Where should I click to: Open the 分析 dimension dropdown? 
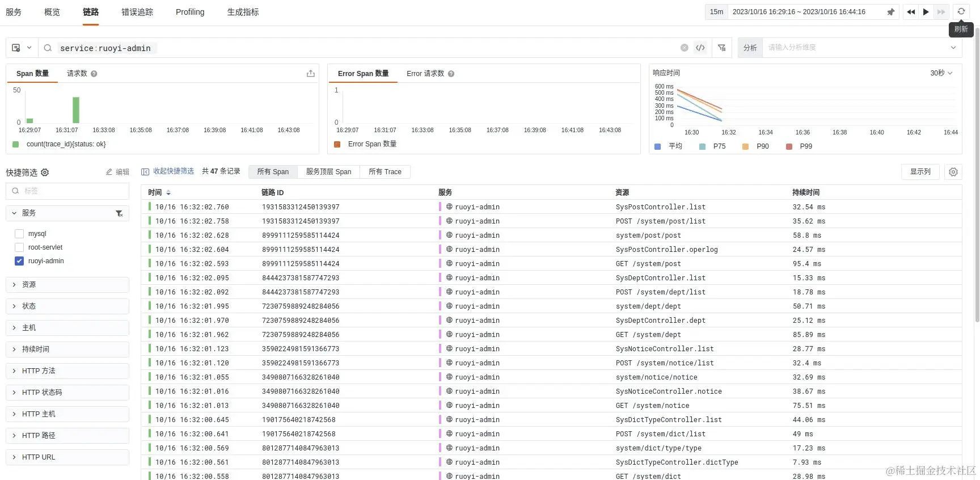click(x=861, y=48)
